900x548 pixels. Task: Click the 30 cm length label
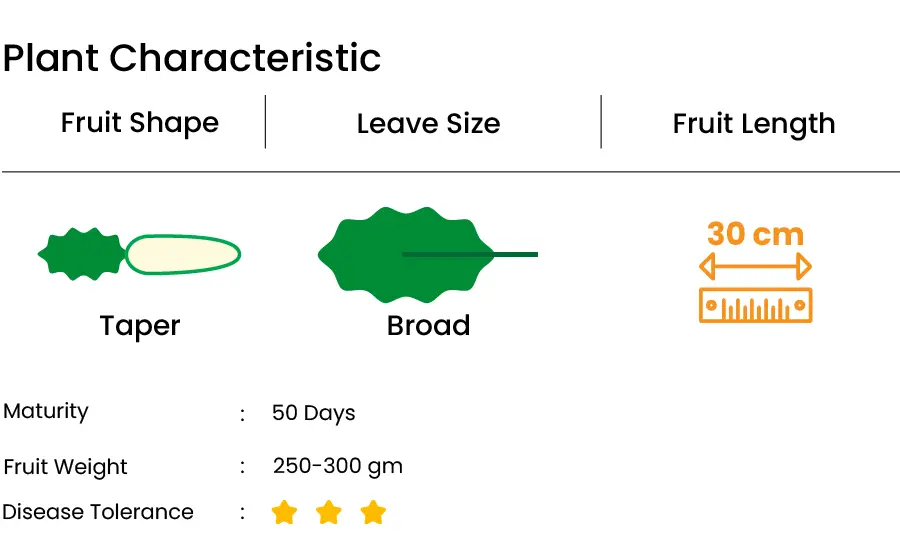coord(755,234)
